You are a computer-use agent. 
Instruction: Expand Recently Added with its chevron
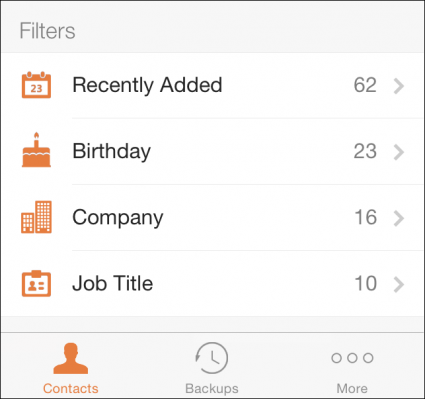399,86
